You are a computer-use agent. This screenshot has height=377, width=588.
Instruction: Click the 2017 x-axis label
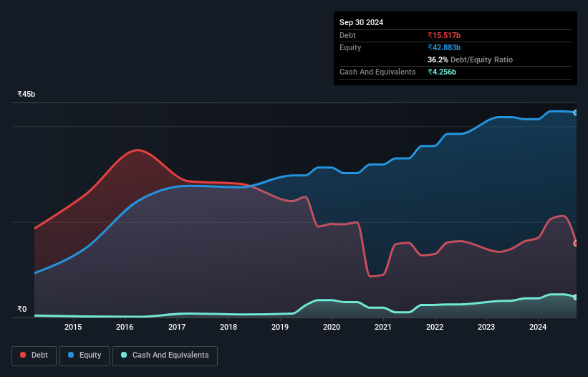pos(177,327)
